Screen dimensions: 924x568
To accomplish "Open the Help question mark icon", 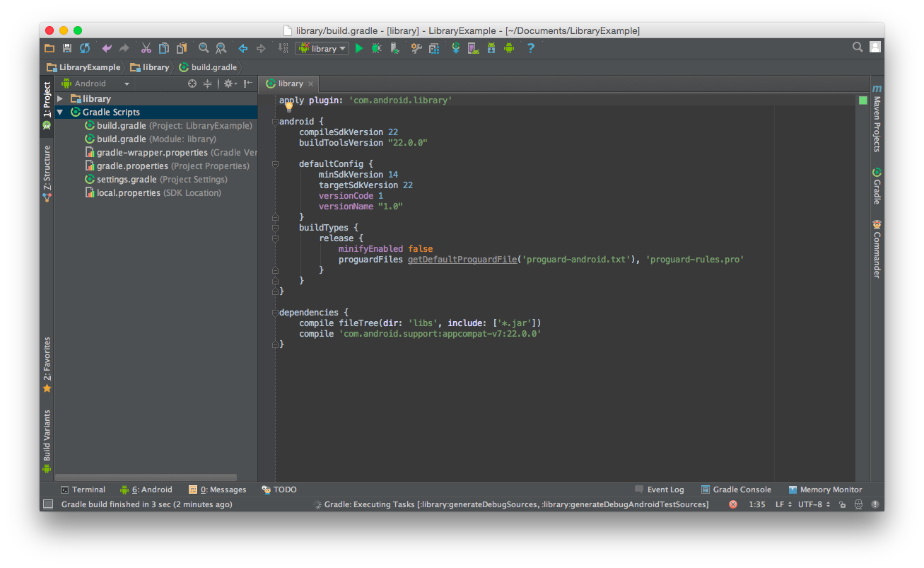I will pos(530,48).
